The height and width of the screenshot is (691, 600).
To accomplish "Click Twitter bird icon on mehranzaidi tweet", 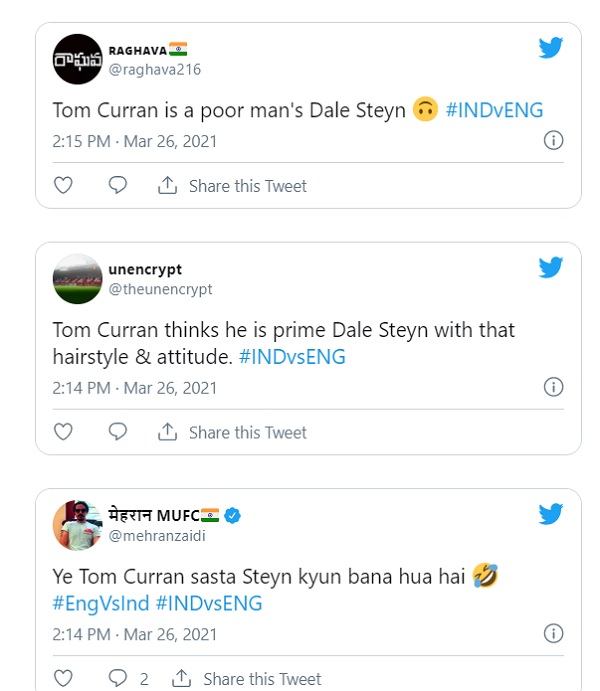I will coord(550,514).
